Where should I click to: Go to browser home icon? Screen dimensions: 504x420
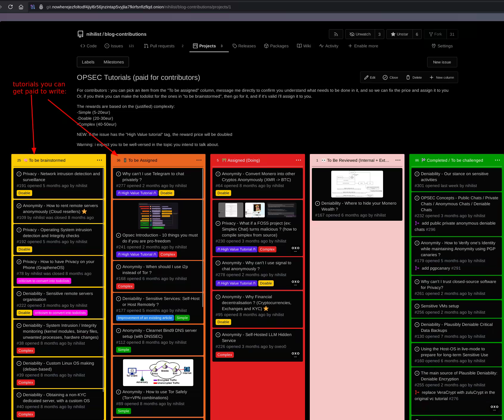pyautogui.click(x=21, y=7)
